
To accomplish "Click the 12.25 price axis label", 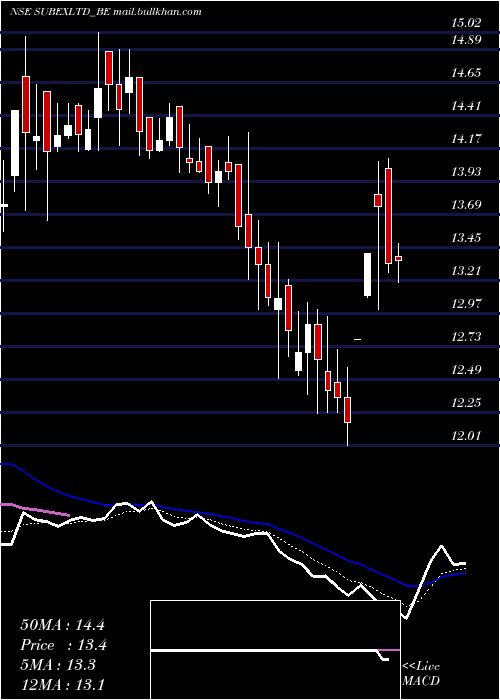I will click(x=466, y=403).
